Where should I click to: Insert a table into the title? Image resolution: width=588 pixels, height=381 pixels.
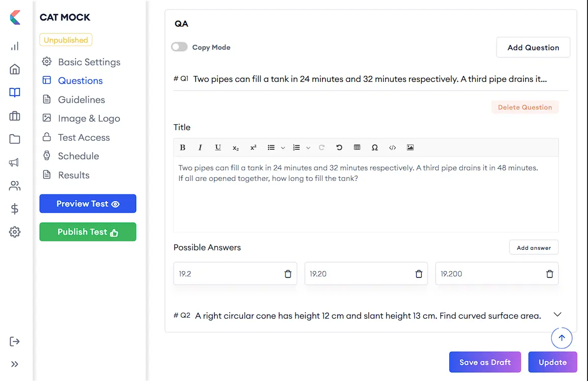(357, 148)
